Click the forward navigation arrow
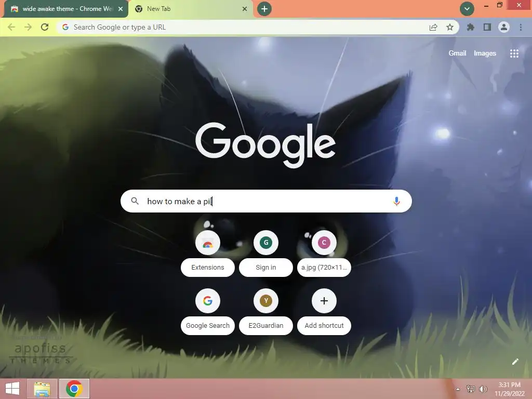Image resolution: width=532 pixels, height=399 pixels. click(x=28, y=27)
